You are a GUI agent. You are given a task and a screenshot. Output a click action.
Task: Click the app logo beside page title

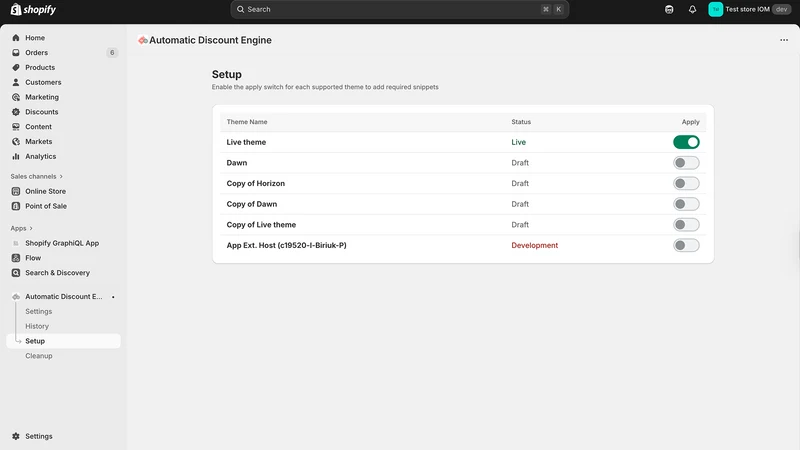143,40
